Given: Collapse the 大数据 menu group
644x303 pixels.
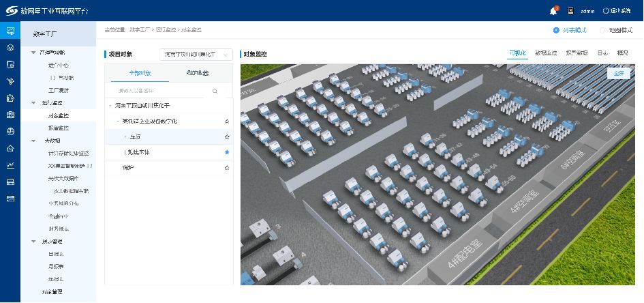Looking at the screenshot, I should (x=33, y=141).
